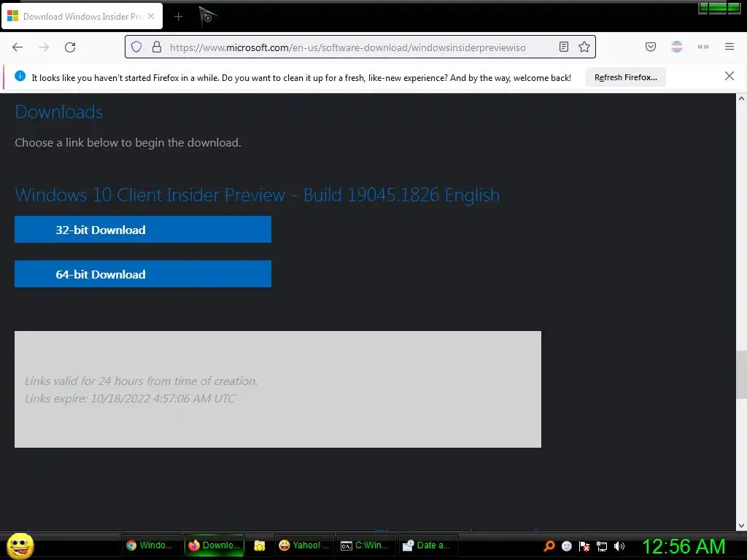
Task: Open the folder taskbar item
Action: 259,545
